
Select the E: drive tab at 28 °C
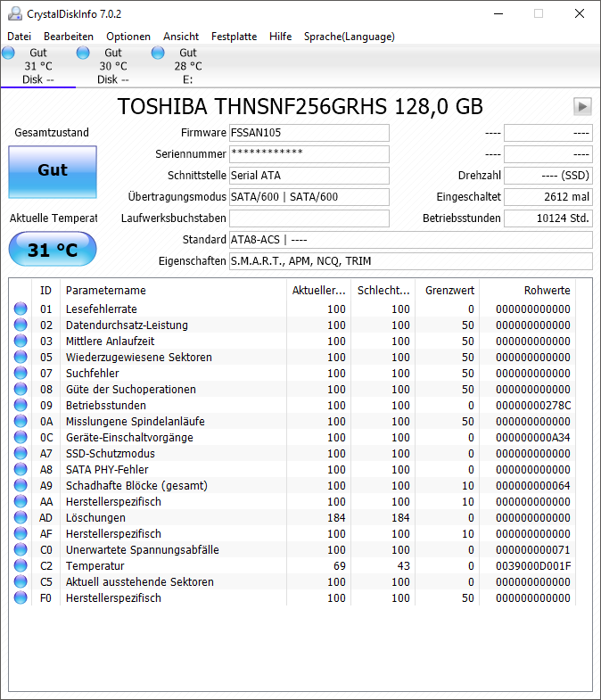(188, 66)
